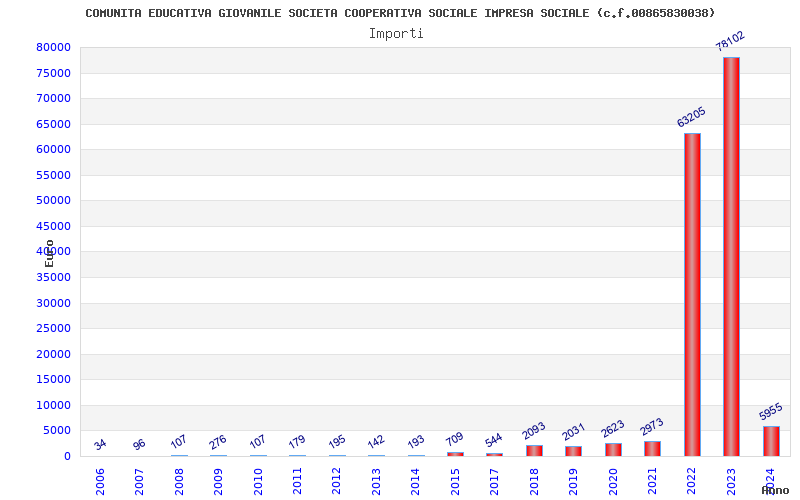This screenshot has height=500, width=800.
Task: Click the 2022 bar in the chart
Action: [x=692, y=295]
